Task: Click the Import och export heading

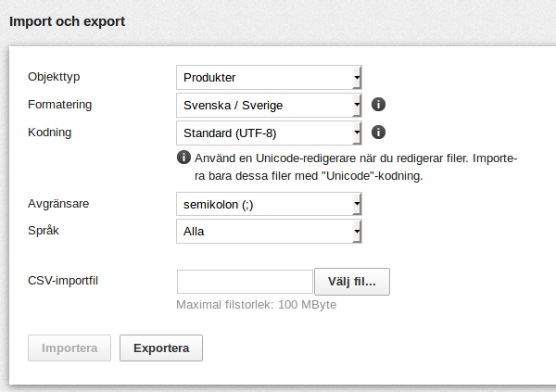Action: (67, 21)
